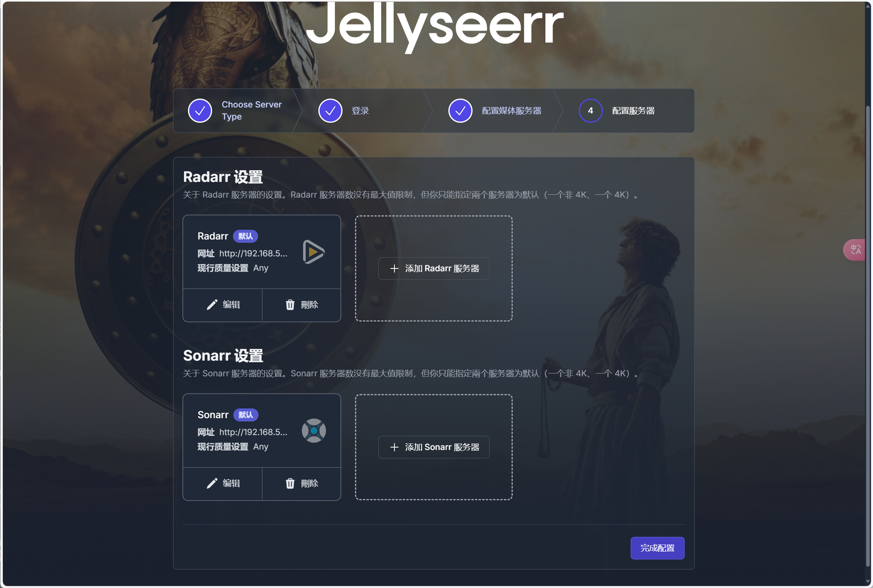873x588 pixels.
Task: Click the Radarr logo icon
Action: [314, 252]
